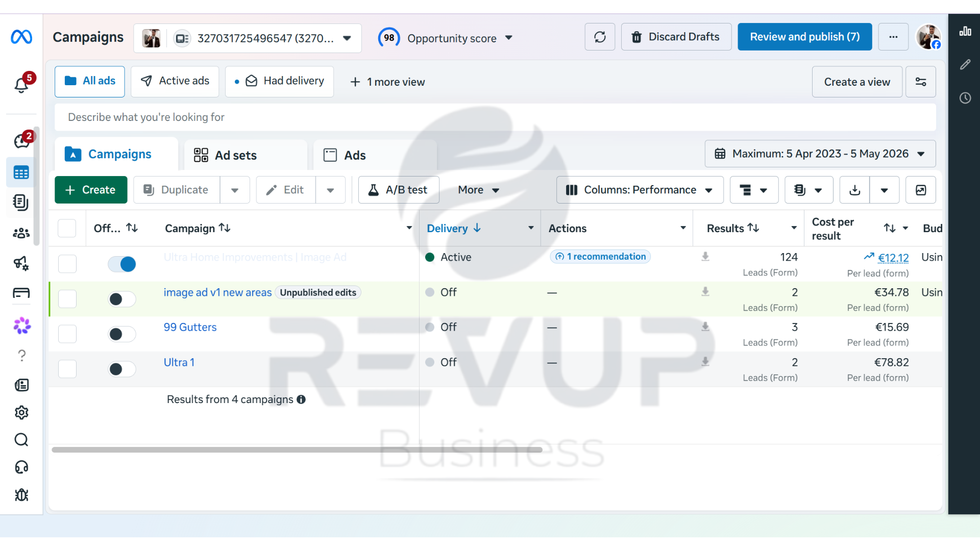Image resolution: width=980 pixels, height=551 pixels.
Task: Open Billing card icon in sidebar
Action: [x=21, y=293]
